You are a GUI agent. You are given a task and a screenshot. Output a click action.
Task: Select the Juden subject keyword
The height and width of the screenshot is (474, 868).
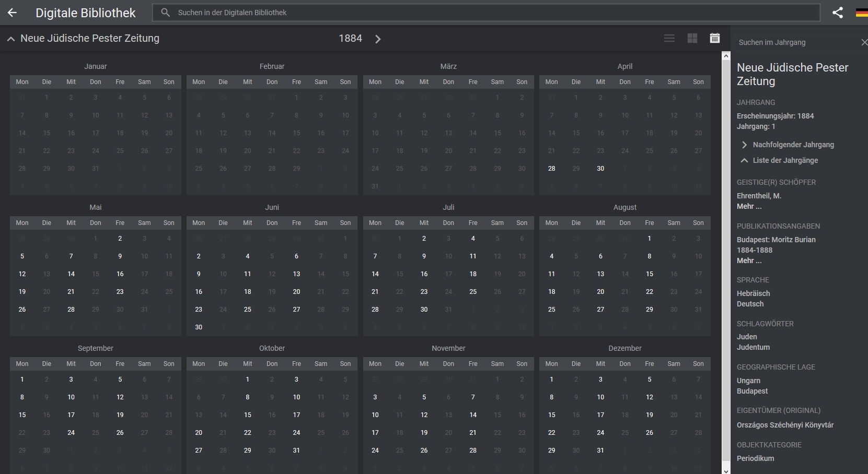click(x=747, y=337)
